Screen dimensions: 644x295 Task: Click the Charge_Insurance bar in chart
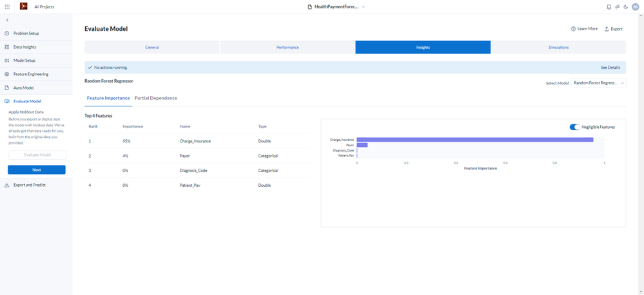coord(475,140)
